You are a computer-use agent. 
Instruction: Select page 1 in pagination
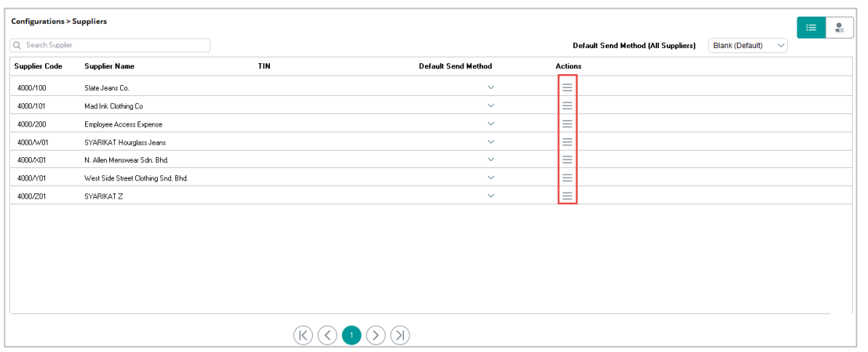(351, 335)
